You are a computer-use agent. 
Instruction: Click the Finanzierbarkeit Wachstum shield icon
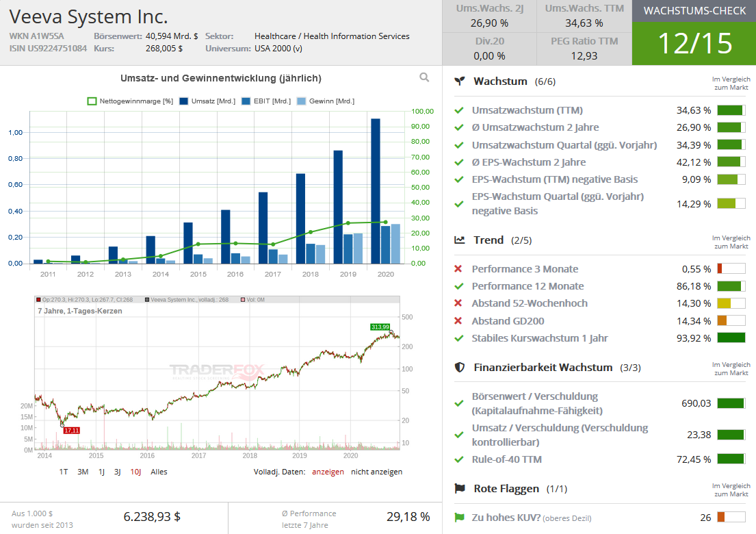point(460,368)
